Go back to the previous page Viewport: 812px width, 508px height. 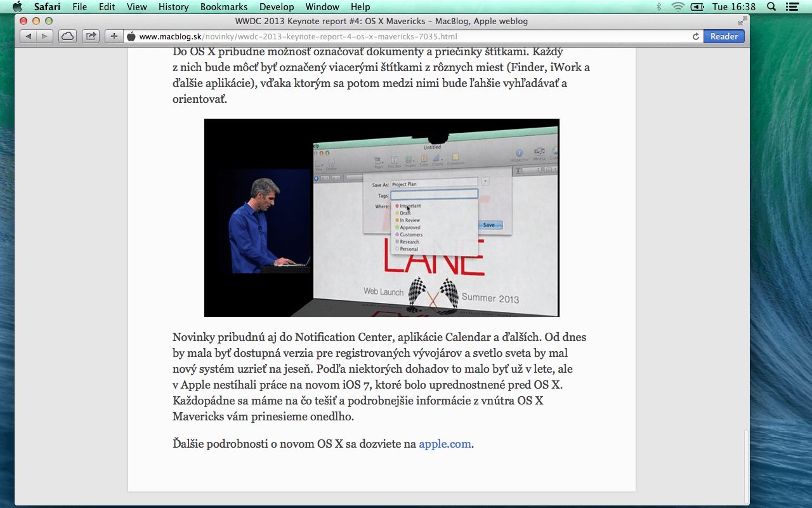point(28,36)
